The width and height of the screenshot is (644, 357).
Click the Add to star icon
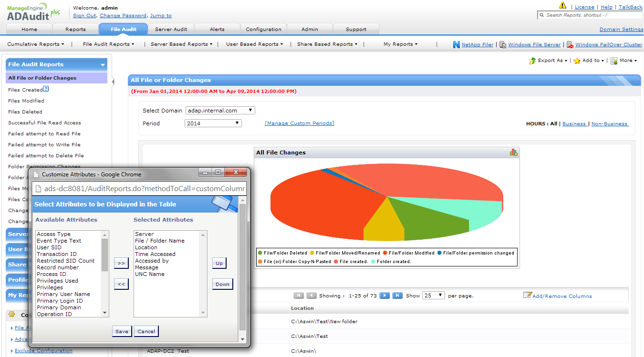577,61
